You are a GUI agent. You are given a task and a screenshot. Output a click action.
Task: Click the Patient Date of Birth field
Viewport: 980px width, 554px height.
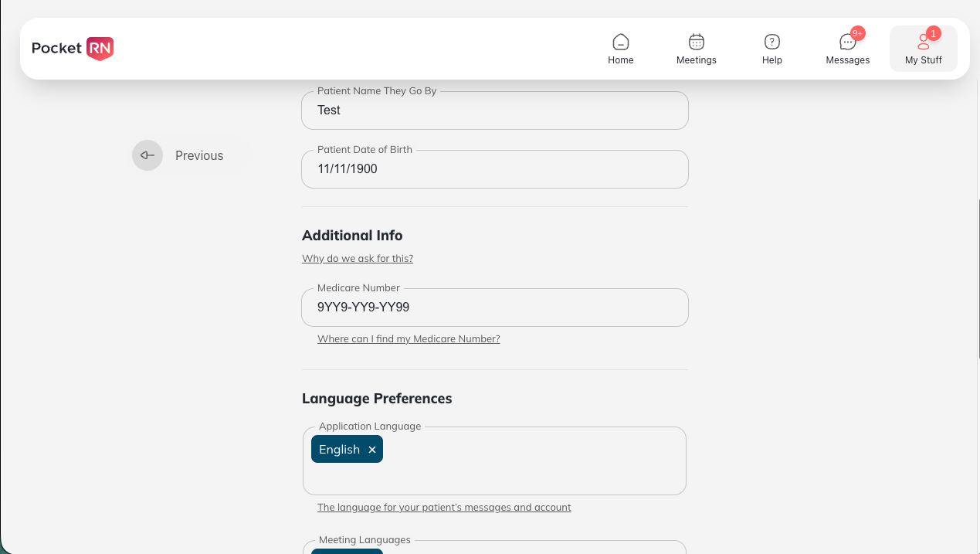pos(494,168)
